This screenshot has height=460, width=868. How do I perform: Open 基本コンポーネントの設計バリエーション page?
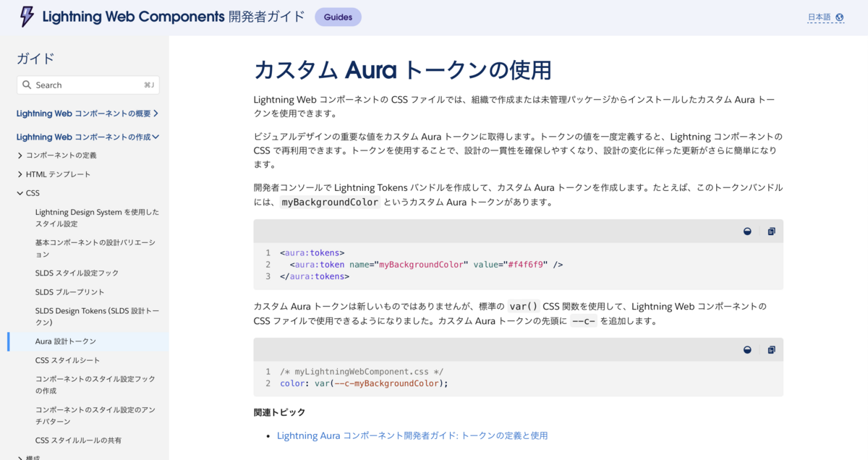pos(95,249)
